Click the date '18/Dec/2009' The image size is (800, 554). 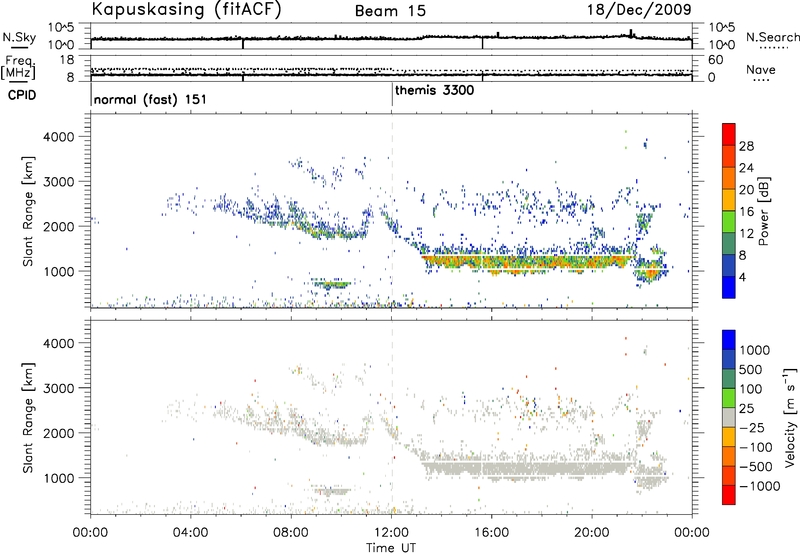[639, 9]
